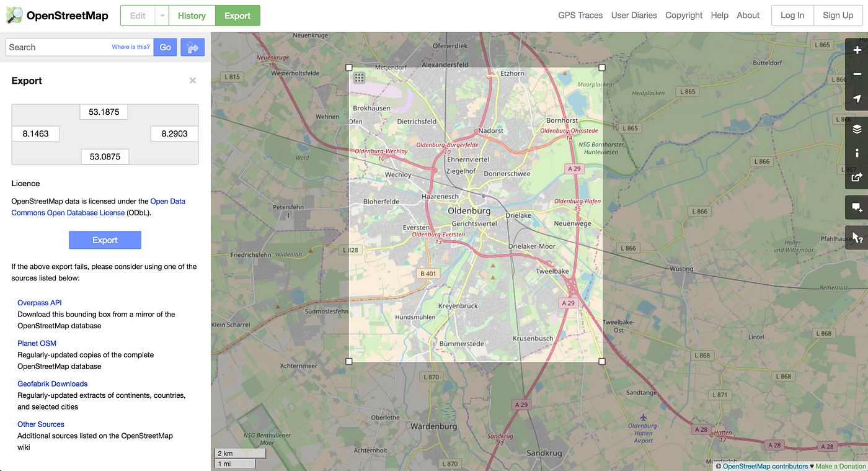Open the Overpass API link

point(40,303)
